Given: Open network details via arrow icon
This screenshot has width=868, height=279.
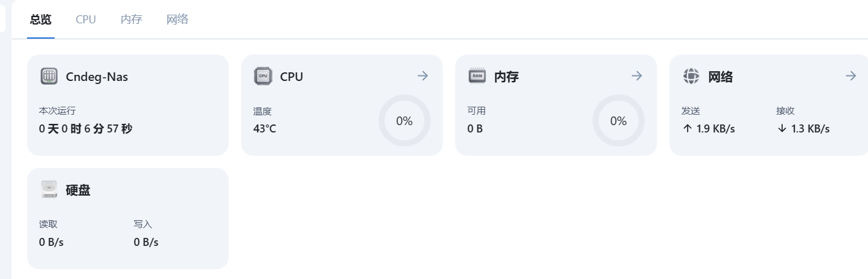Looking at the screenshot, I should tap(851, 76).
